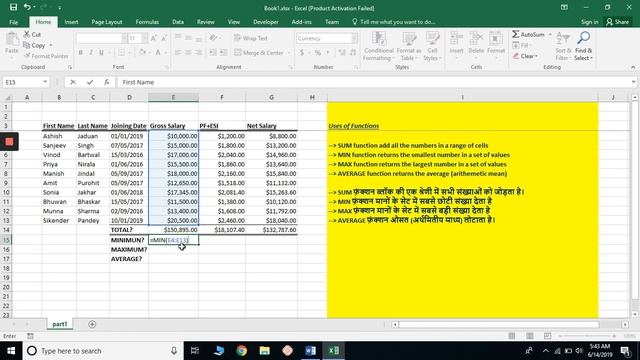The width and height of the screenshot is (640, 360).
Task: Click the Format Painter brush
Action: tap(27, 56)
